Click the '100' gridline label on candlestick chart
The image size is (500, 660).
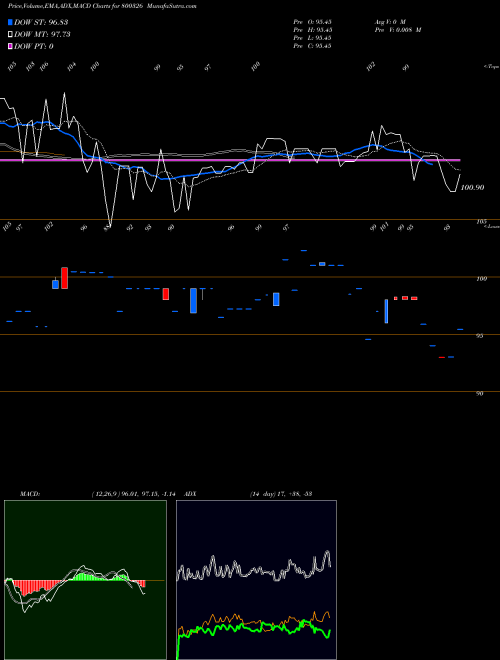482,279
